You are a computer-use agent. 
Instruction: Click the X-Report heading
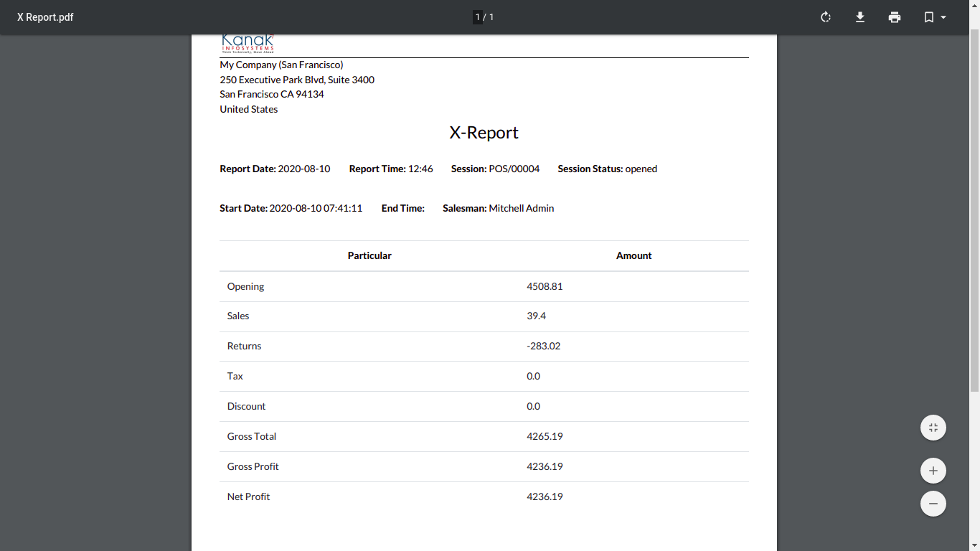[484, 133]
